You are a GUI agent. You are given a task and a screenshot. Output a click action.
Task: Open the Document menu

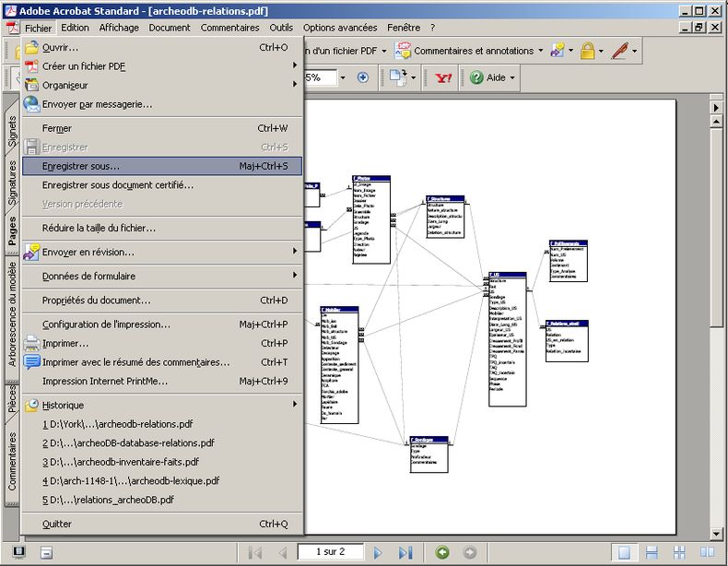tap(170, 28)
